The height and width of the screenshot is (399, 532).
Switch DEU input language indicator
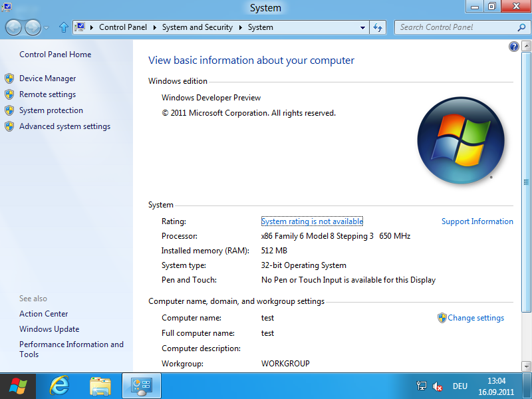pos(460,386)
